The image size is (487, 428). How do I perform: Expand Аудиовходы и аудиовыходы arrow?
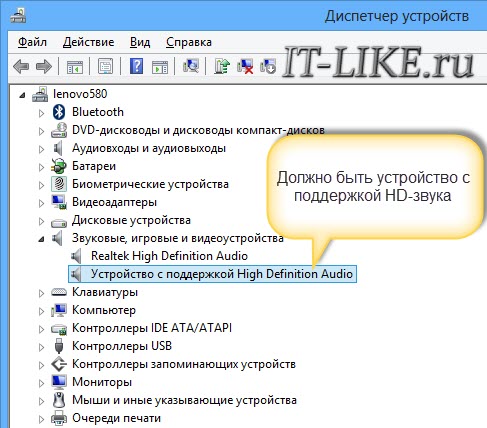pos(41,149)
